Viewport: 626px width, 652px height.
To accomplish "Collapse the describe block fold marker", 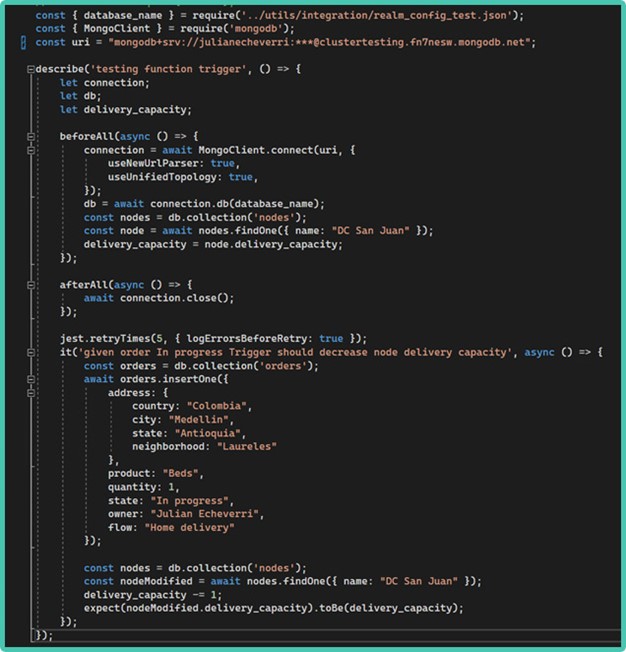I will click(30, 69).
